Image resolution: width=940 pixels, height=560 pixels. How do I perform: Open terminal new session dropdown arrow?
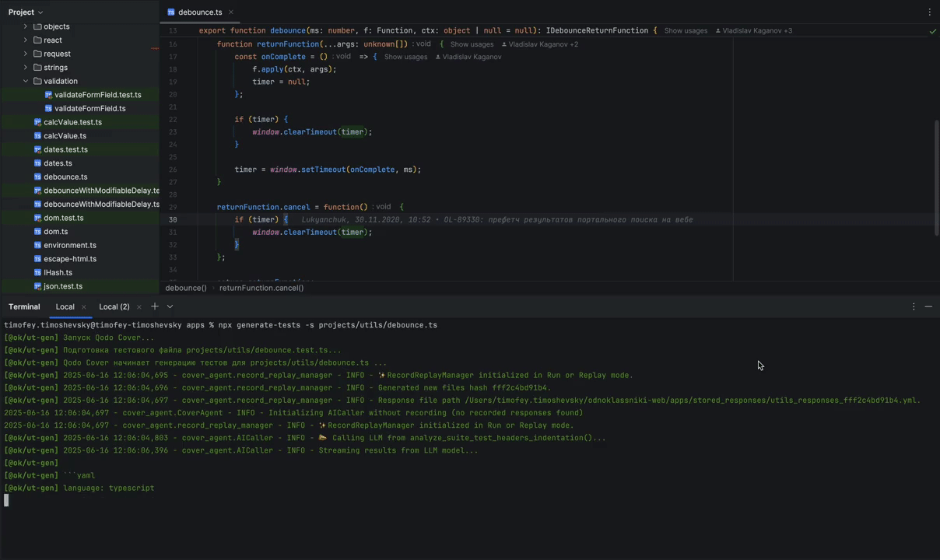[x=170, y=306]
